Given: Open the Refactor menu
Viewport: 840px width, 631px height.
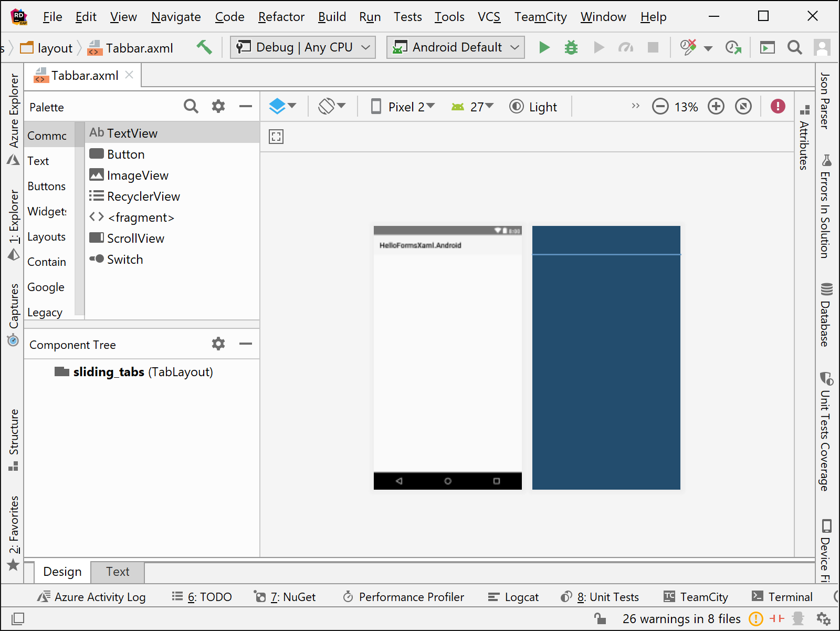Looking at the screenshot, I should coord(281,17).
